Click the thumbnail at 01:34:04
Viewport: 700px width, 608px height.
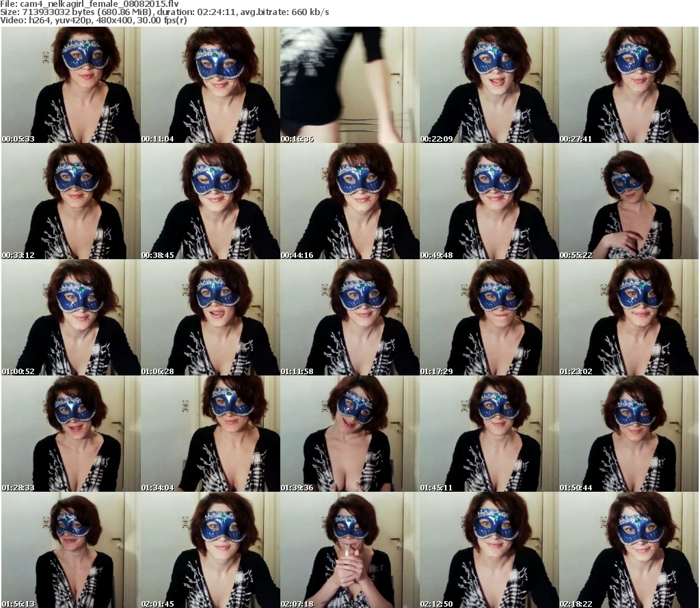point(211,434)
